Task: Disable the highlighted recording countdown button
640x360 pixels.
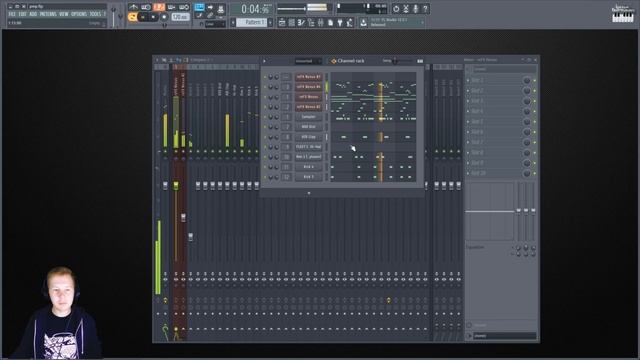Action: coord(159,7)
